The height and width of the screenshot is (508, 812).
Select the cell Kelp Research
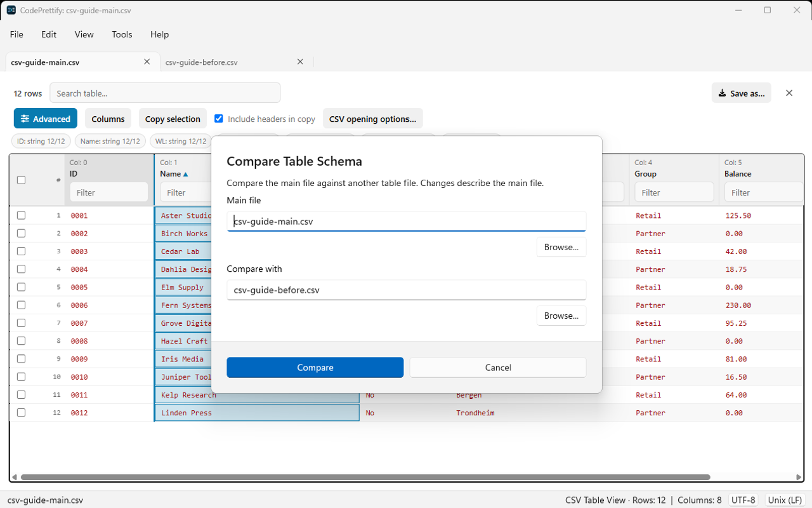click(x=257, y=395)
